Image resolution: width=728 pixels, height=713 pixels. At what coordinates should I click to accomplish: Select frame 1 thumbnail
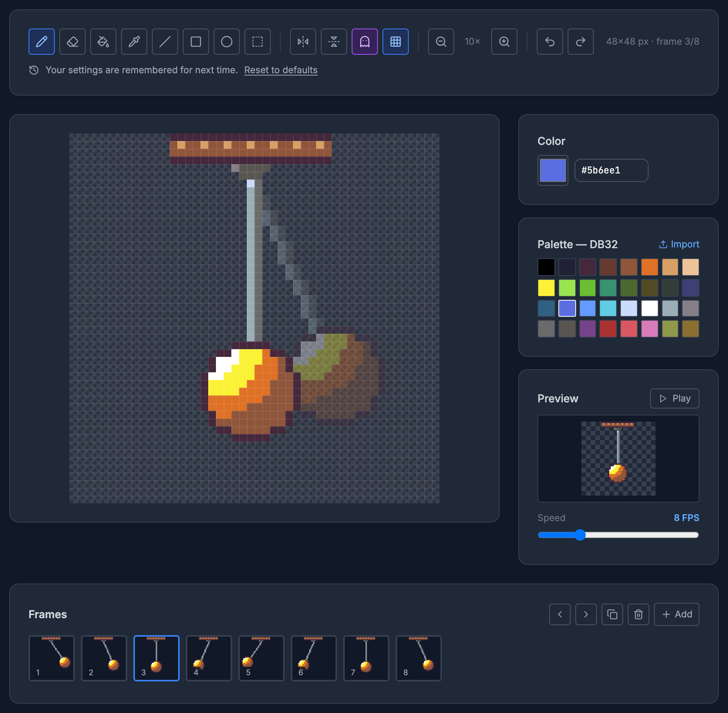click(x=52, y=658)
